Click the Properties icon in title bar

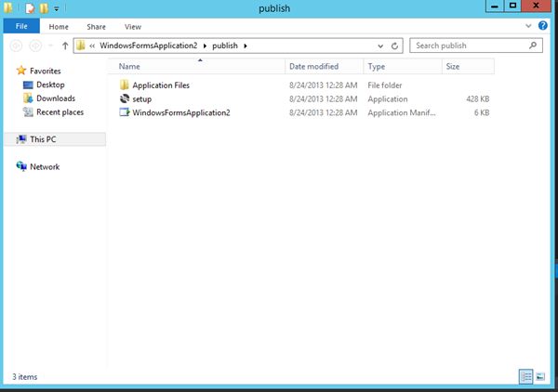click(x=30, y=8)
